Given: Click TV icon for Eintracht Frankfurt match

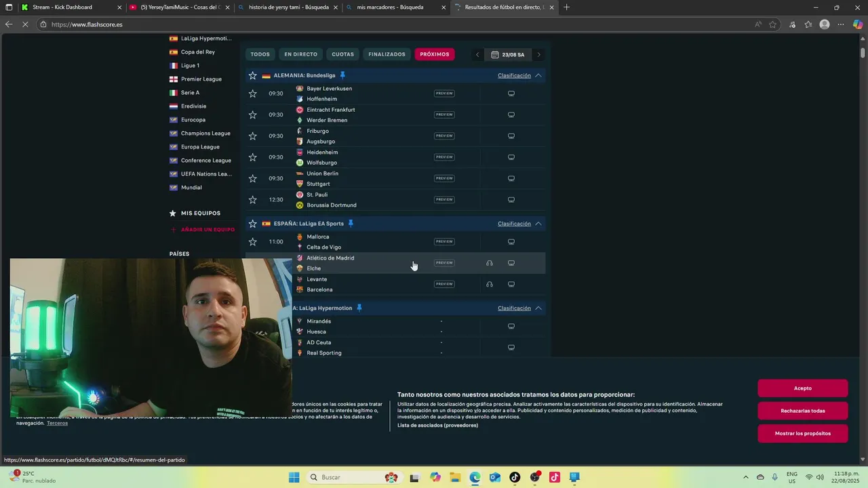Looking at the screenshot, I should (x=511, y=115).
